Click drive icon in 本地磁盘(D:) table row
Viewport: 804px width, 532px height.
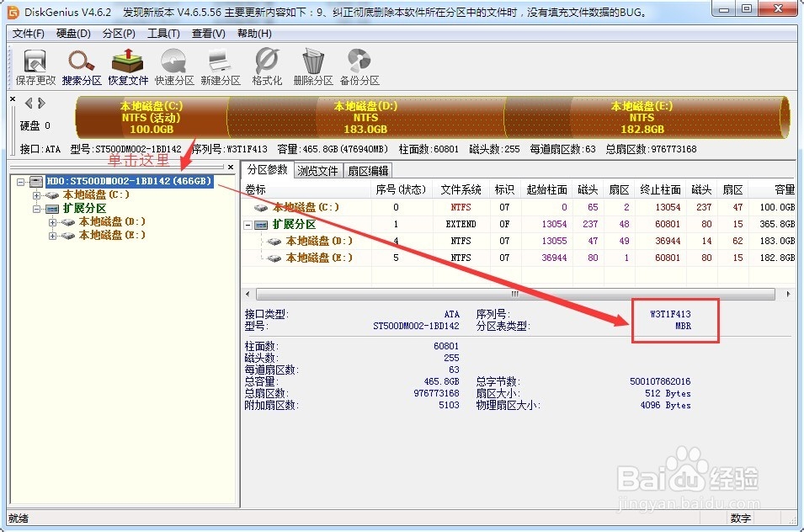coord(274,242)
